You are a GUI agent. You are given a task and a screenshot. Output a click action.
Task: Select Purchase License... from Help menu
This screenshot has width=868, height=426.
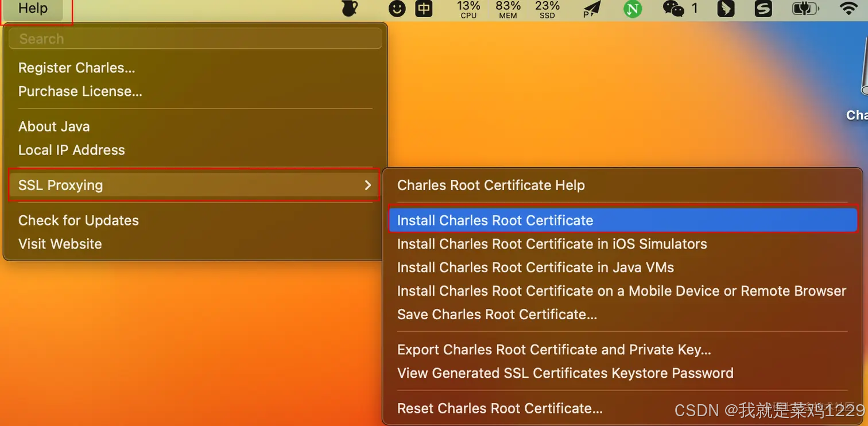click(196, 91)
